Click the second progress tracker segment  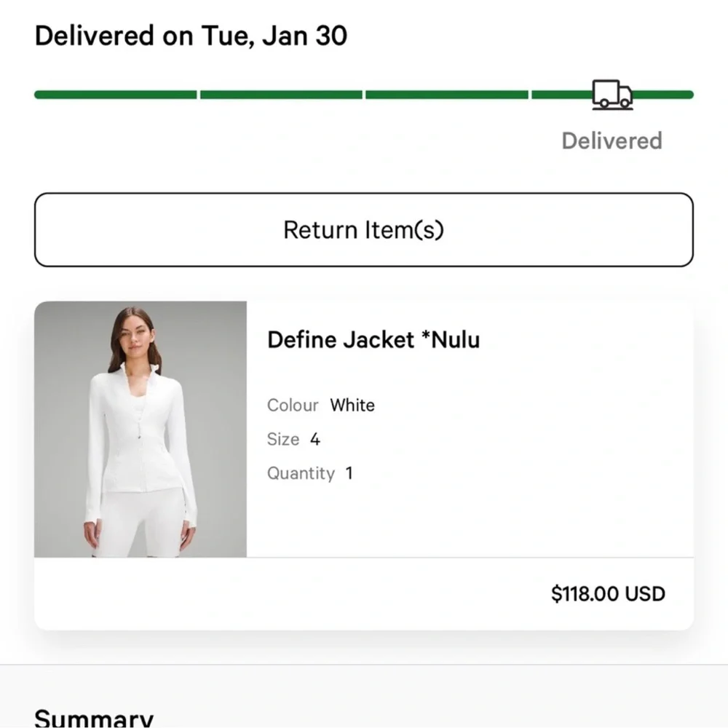tap(282, 93)
